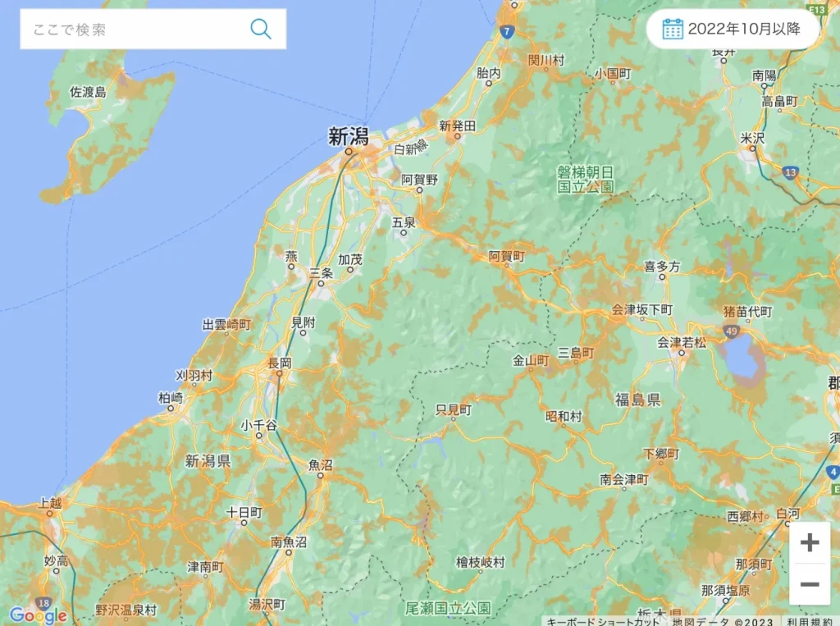The image size is (840, 626).
Task: Click the route 7 highway shield marker
Action: tap(506, 31)
